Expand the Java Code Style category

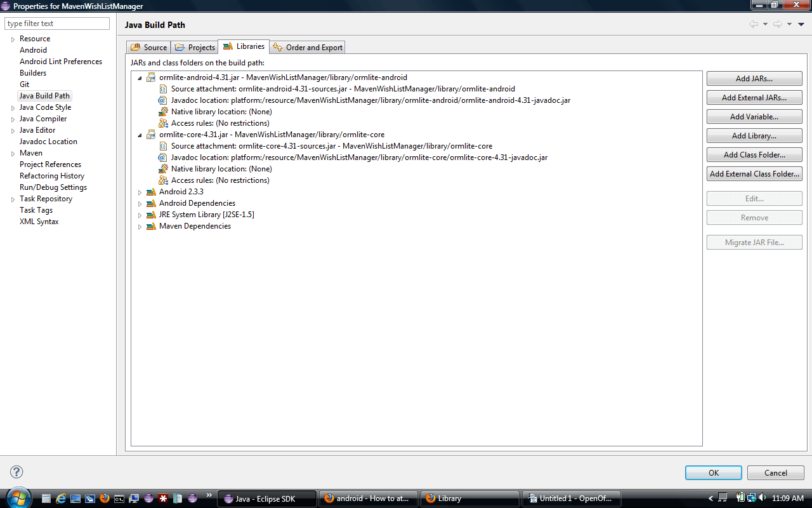pyautogui.click(x=13, y=107)
